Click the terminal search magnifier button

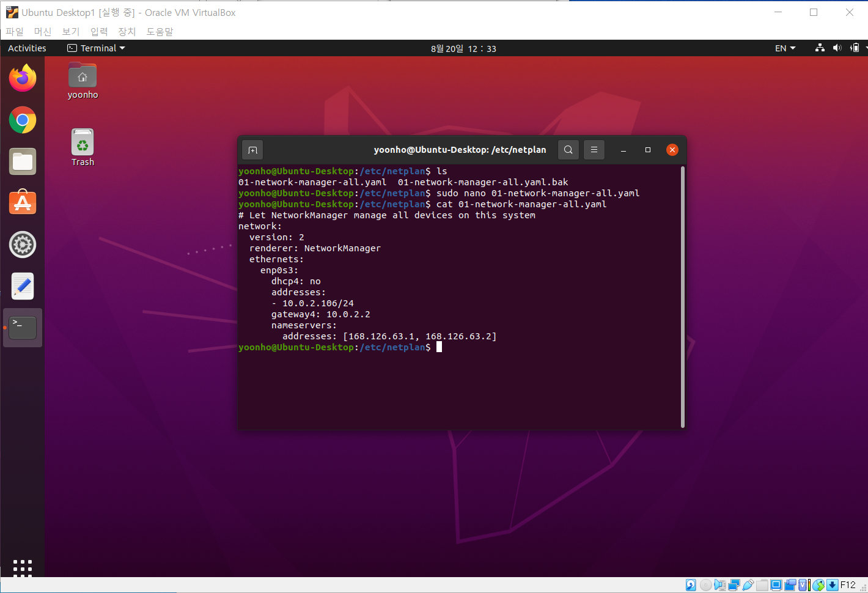[568, 150]
